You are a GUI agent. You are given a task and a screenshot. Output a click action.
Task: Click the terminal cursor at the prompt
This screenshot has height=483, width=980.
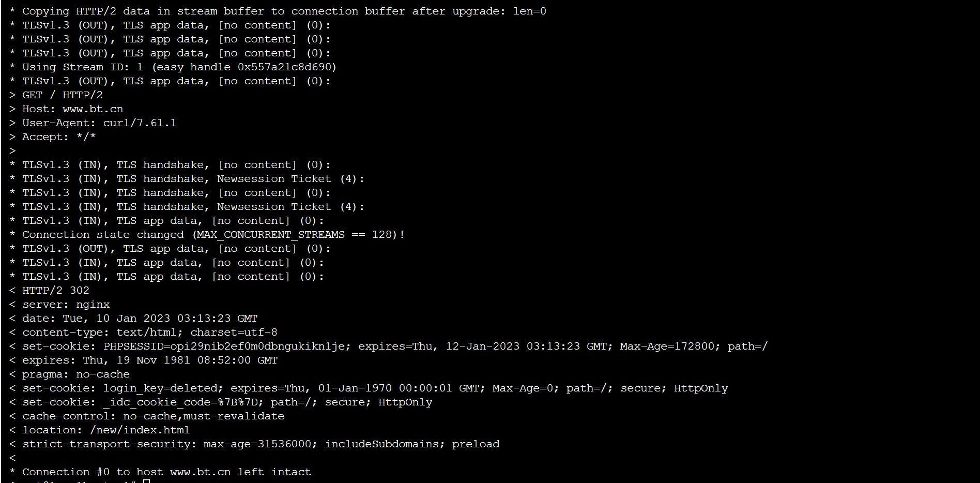(x=146, y=481)
